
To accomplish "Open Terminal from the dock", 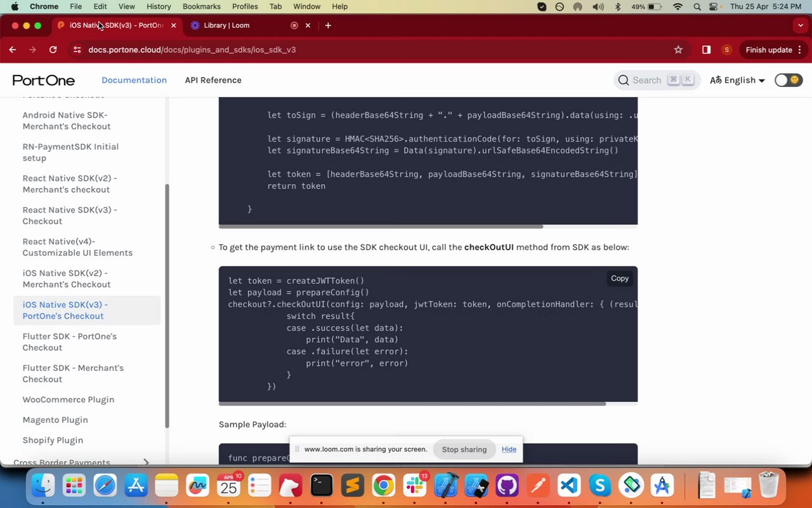I will 322,486.
